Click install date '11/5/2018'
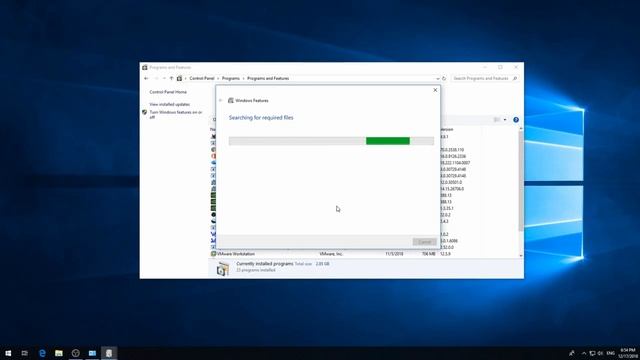640x360 pixels. (394, 254)
